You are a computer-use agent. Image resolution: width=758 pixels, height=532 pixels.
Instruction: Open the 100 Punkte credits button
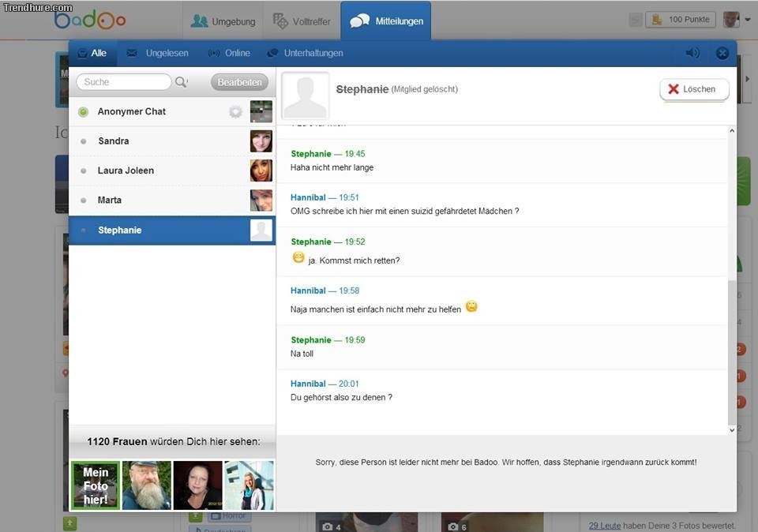click(681, 20)
